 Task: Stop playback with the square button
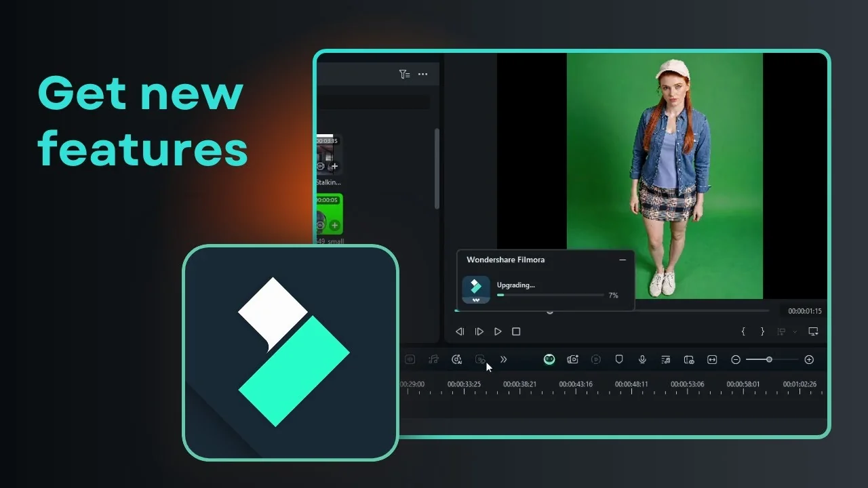point(516,331)
